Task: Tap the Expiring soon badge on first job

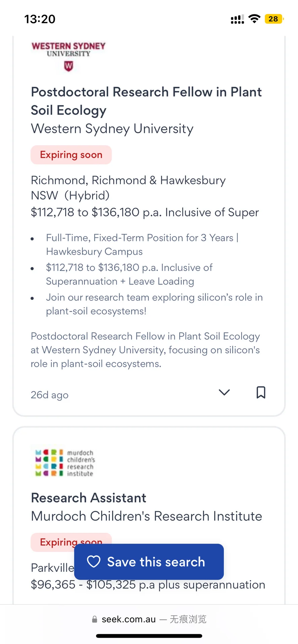Action: click(71, 155)
